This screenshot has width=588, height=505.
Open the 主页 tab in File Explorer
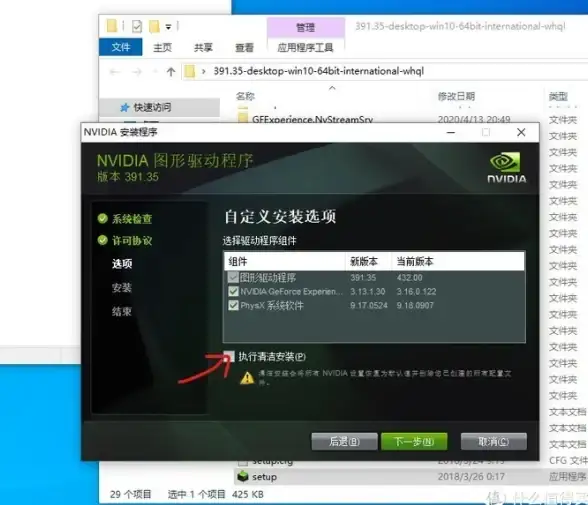click(162, 48)
